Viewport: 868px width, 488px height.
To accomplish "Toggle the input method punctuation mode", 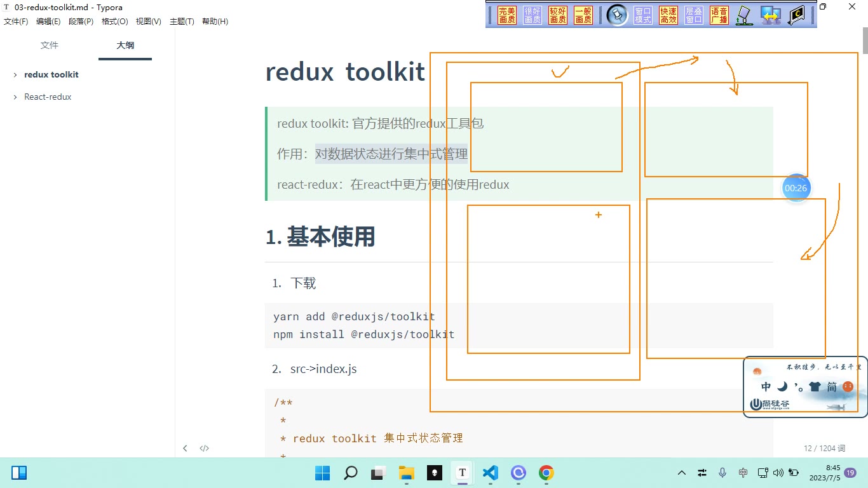I will [x=798, y=387].
